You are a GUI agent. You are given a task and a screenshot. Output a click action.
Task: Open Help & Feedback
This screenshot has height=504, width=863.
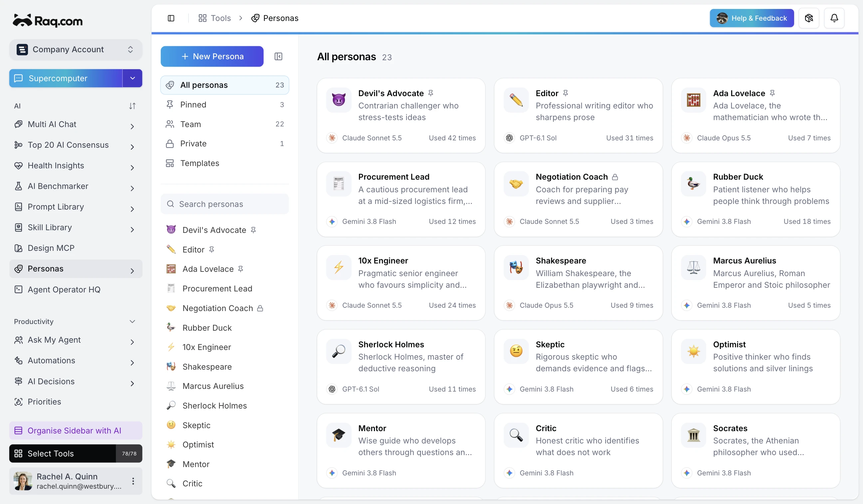pos(752,18)
